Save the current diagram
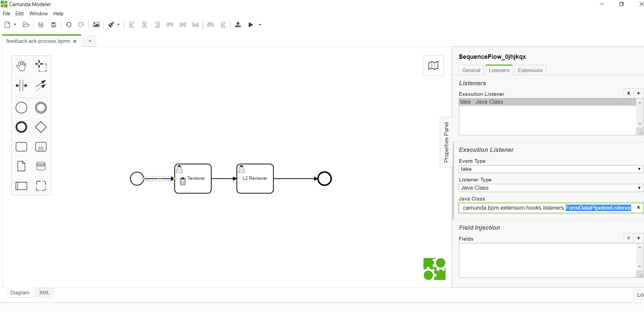 pos(41,25)
